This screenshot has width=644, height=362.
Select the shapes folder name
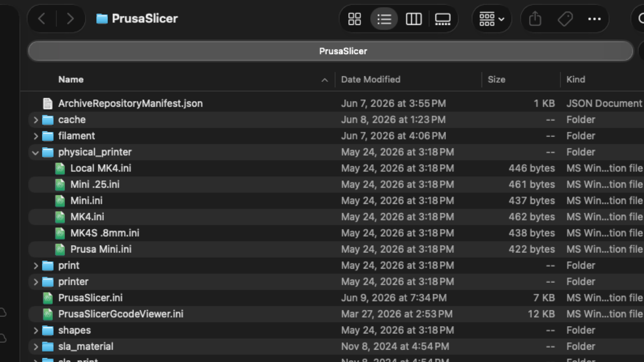[74, 330]
